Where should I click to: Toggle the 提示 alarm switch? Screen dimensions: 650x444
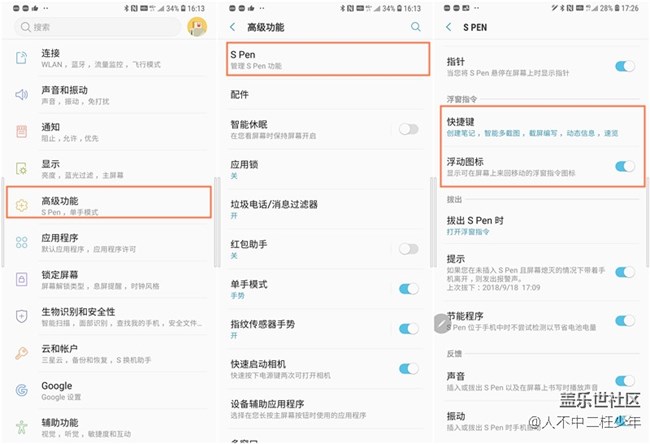click(625, 272)
